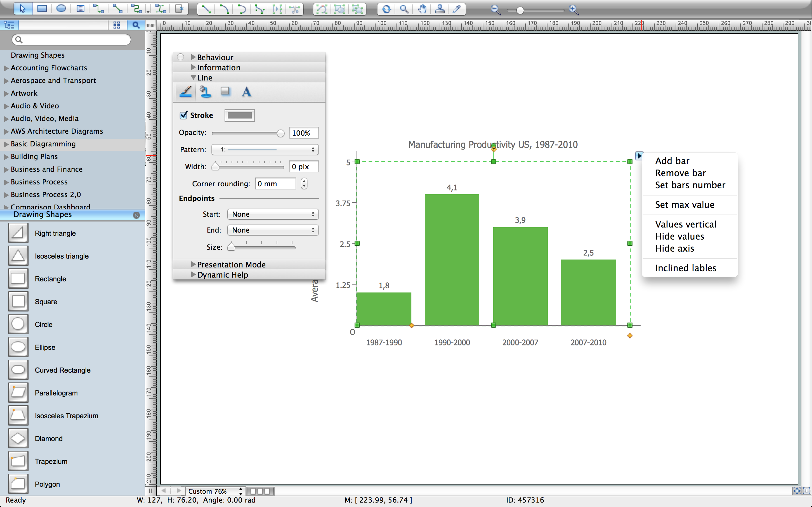The width and height of the screenshot is (812, 507).
Task: Select the shadow style tool
Action: pyautogui.click(x=226, y=92)
